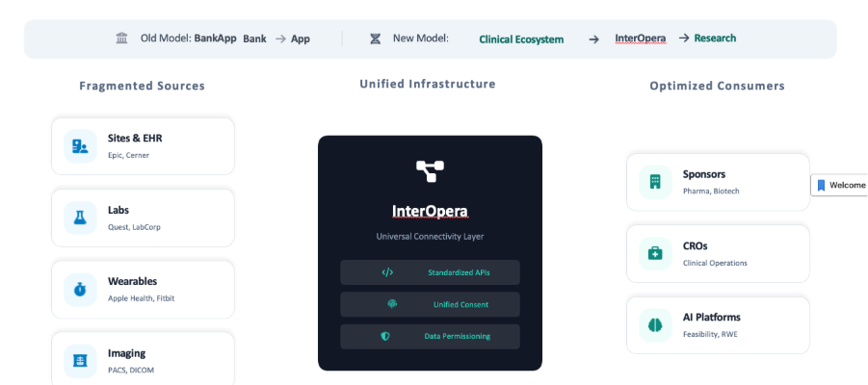Select the Labs source card
This screenshot has height=385, width=868.
tap(143, 218)
